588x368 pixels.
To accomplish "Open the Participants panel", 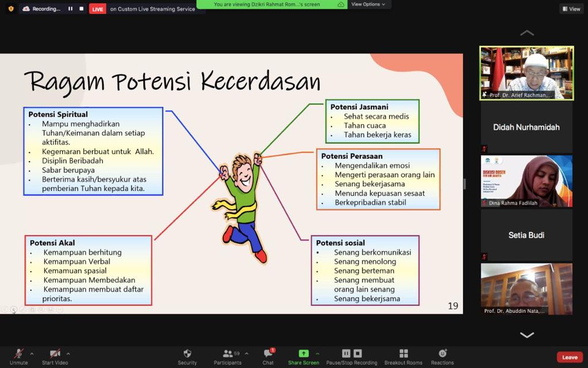I will 227,356.
